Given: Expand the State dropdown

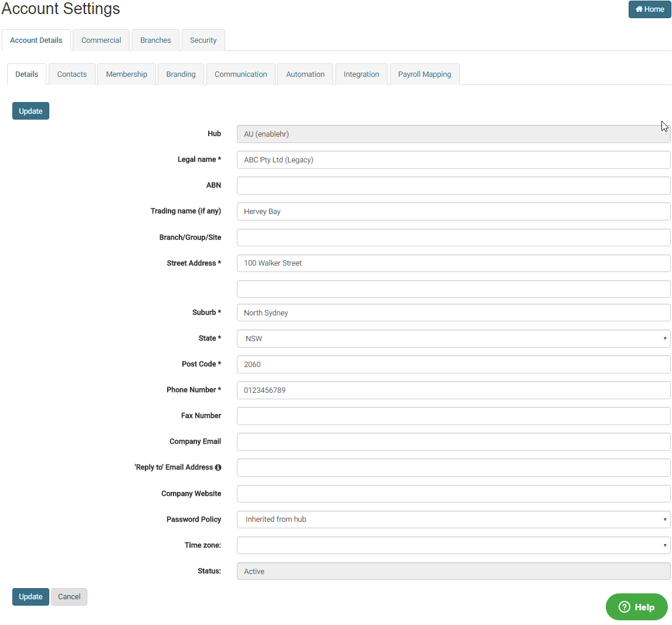Looking at the screenshot, I should (x=453, y=338).
